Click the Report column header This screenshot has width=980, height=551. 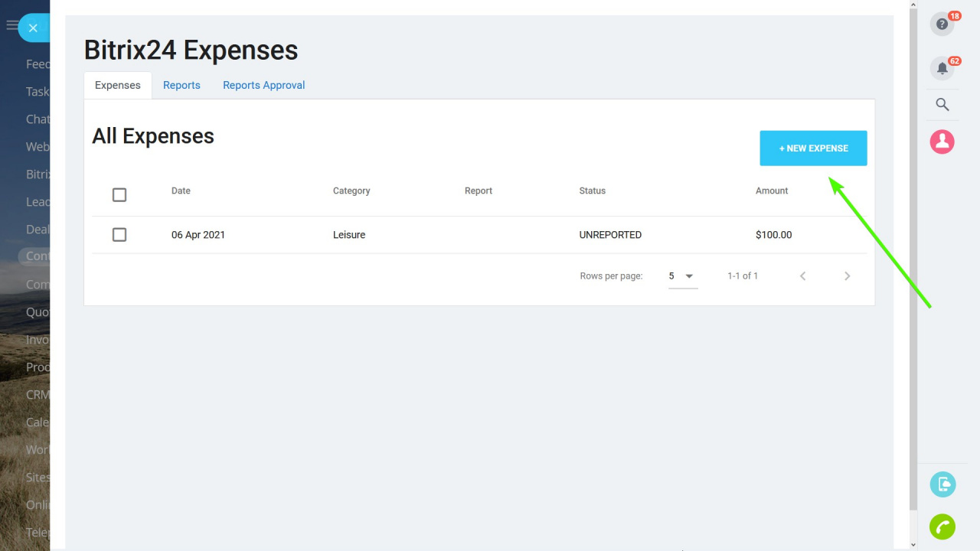pos(479,191)
